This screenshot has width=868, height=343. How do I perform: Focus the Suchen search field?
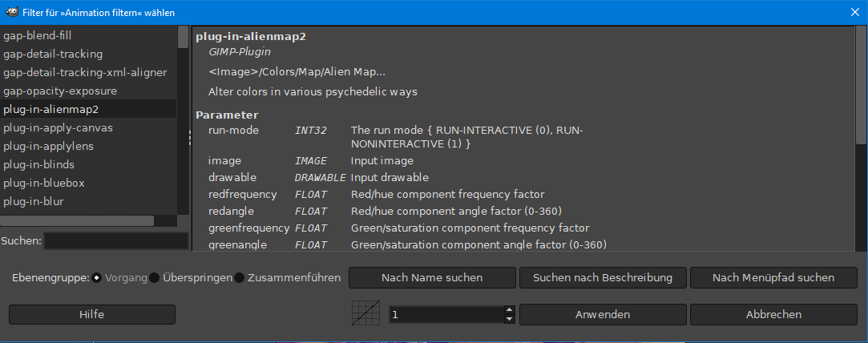(x=116, y=241)
